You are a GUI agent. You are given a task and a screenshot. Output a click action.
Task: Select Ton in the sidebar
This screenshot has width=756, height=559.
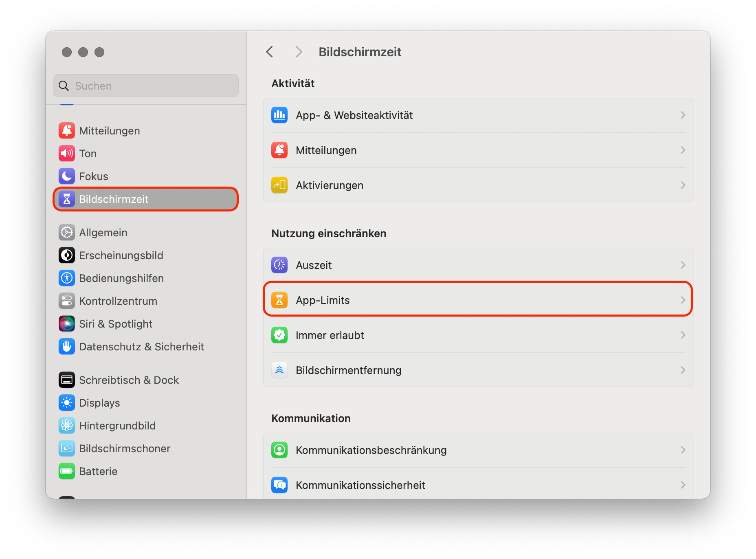[x=145, y=154]
